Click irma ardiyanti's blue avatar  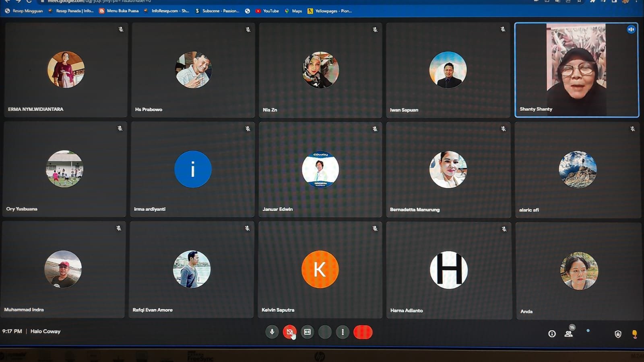click(193, 169)
